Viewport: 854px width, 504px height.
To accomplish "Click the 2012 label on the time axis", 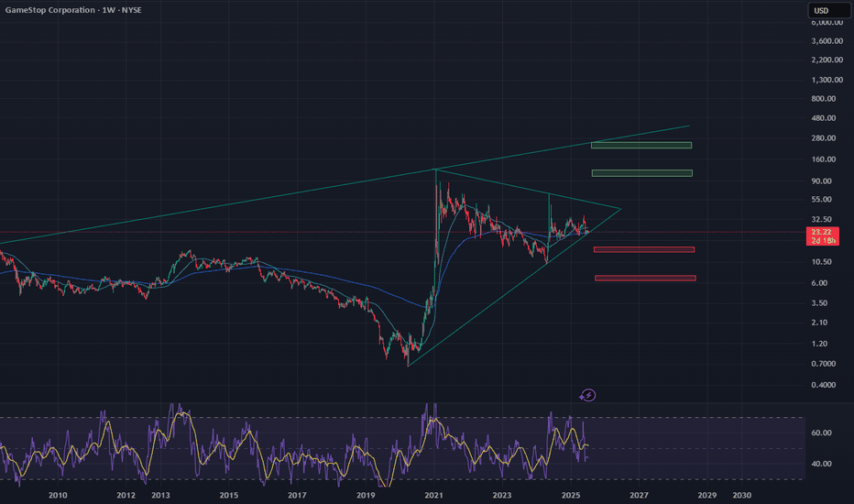I will [x=126, y=495].
